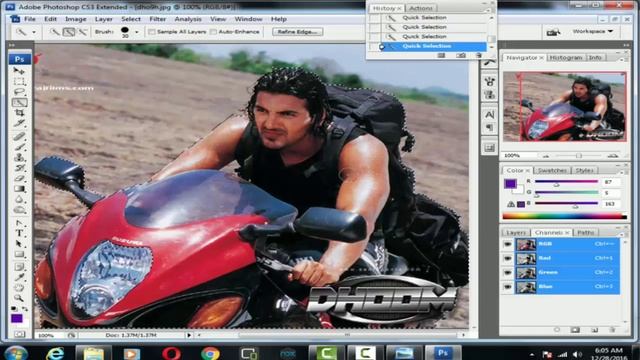Click the Navigator image thumbnail
640x360 pixels.
564,107
